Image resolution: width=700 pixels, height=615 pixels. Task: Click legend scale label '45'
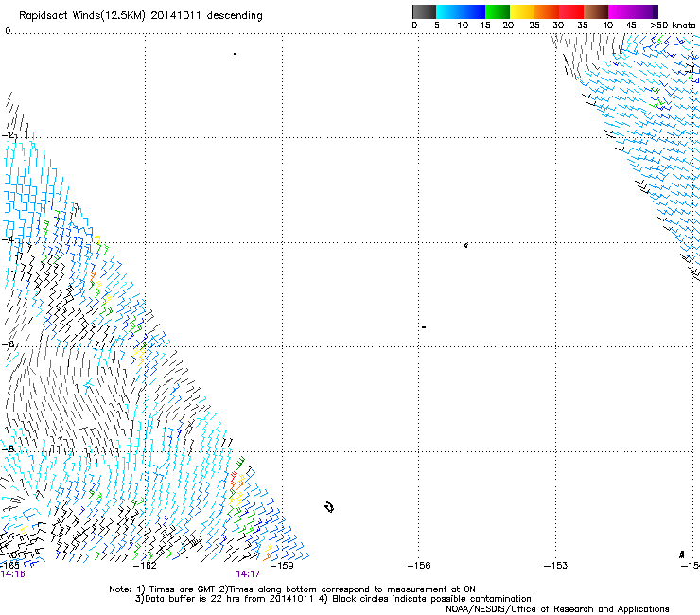click(631, 26)
